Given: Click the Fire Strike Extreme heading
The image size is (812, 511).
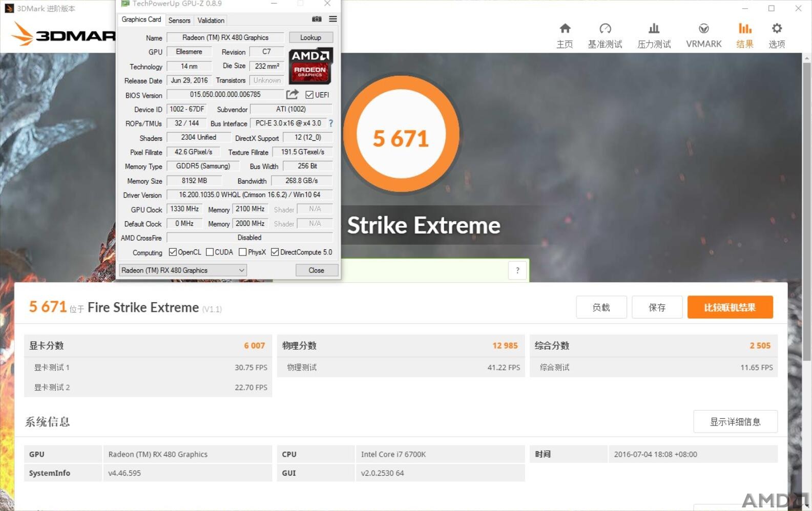Looking at the screenshot, I should tap(143, 307).
